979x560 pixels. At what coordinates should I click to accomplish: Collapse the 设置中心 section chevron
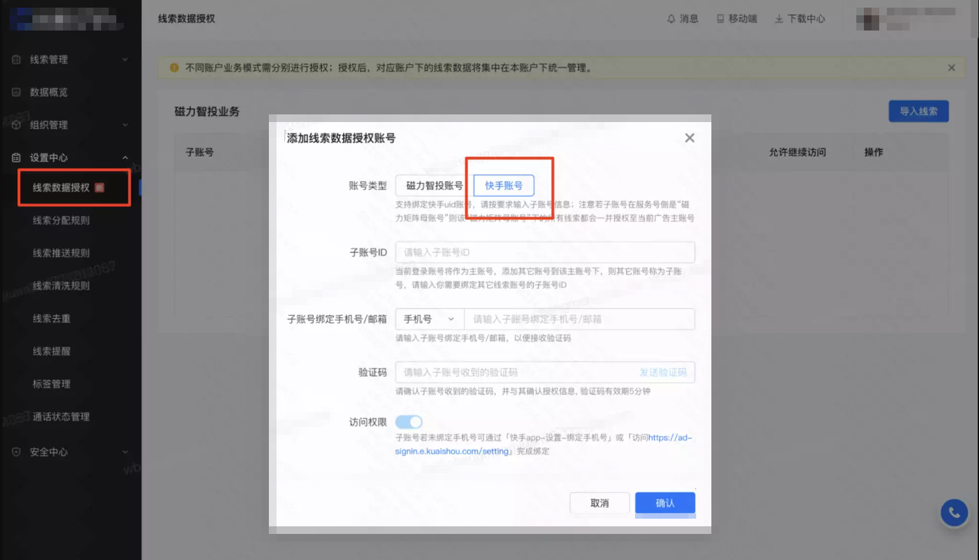[125, 157]
